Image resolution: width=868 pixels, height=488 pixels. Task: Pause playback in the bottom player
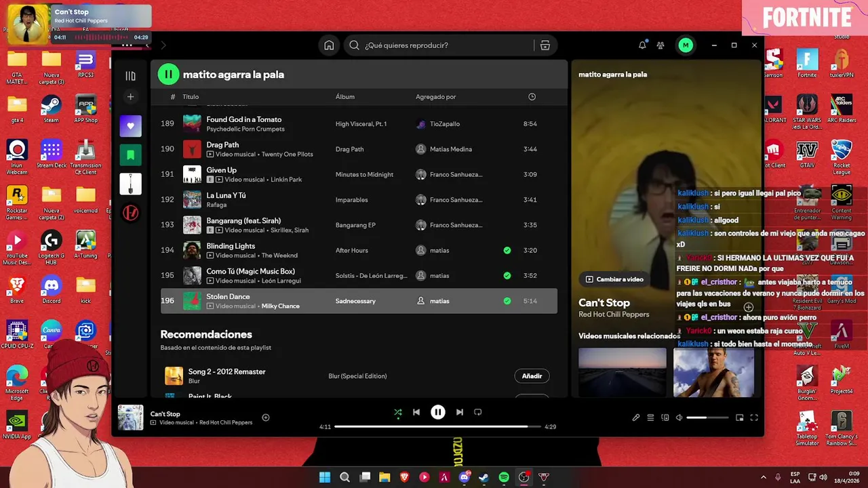[438, 412]
